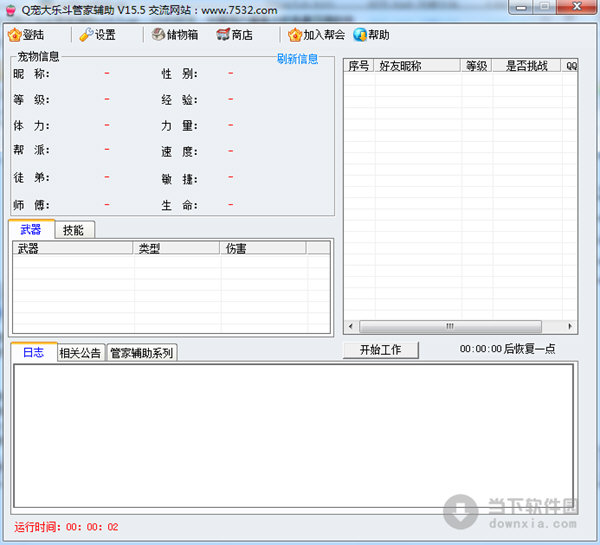Minimize the Q宠大乐斗管家辅助 window

point(521,7)
